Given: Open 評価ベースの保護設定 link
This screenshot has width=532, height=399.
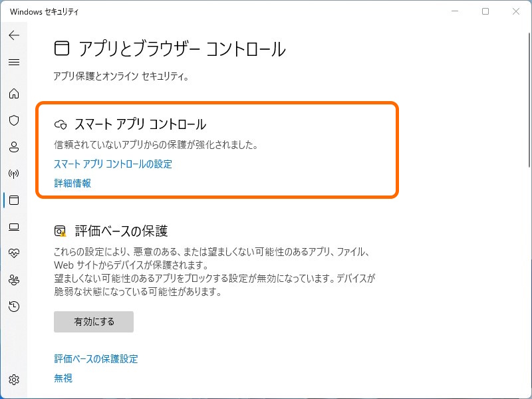Looking at the screenshot, I should pyautogui.click(x=95, y=358).
